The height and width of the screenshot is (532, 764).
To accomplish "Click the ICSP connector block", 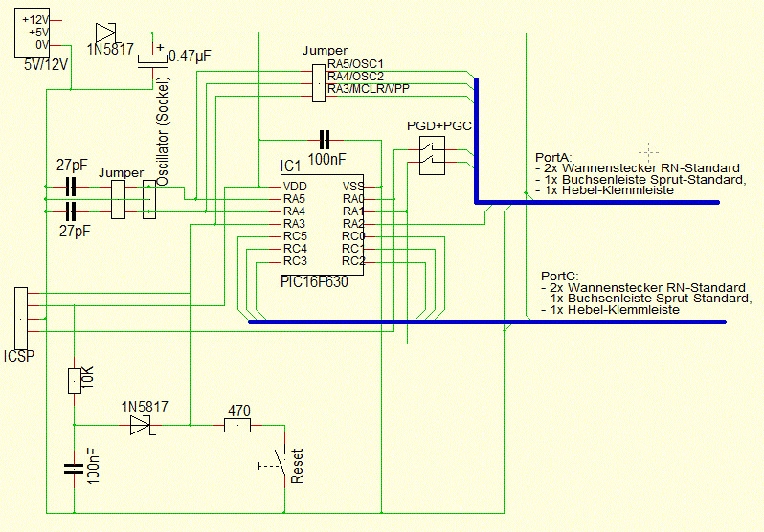I will 21,318.
